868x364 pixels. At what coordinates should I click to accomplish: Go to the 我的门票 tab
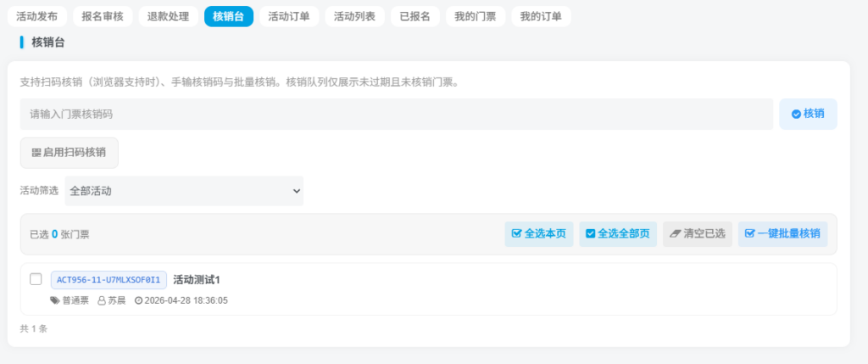476,17
